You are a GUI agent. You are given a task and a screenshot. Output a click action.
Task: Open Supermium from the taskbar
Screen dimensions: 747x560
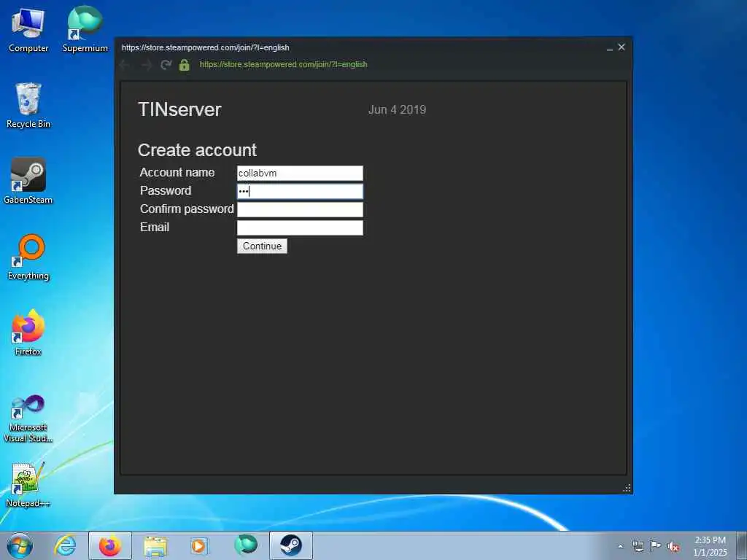click(246, 545)
